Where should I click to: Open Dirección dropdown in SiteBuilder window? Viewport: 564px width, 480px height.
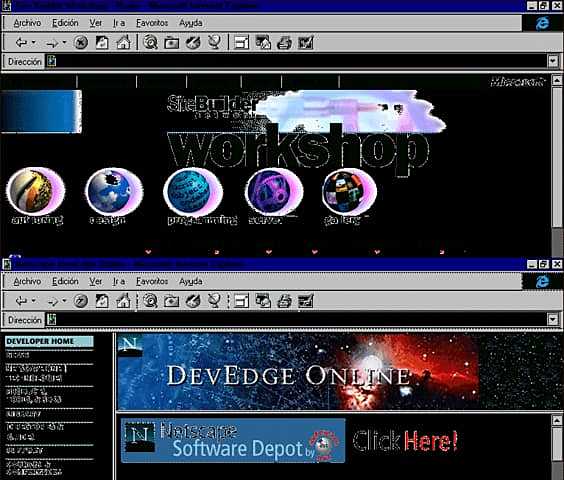tap(553, 61)
